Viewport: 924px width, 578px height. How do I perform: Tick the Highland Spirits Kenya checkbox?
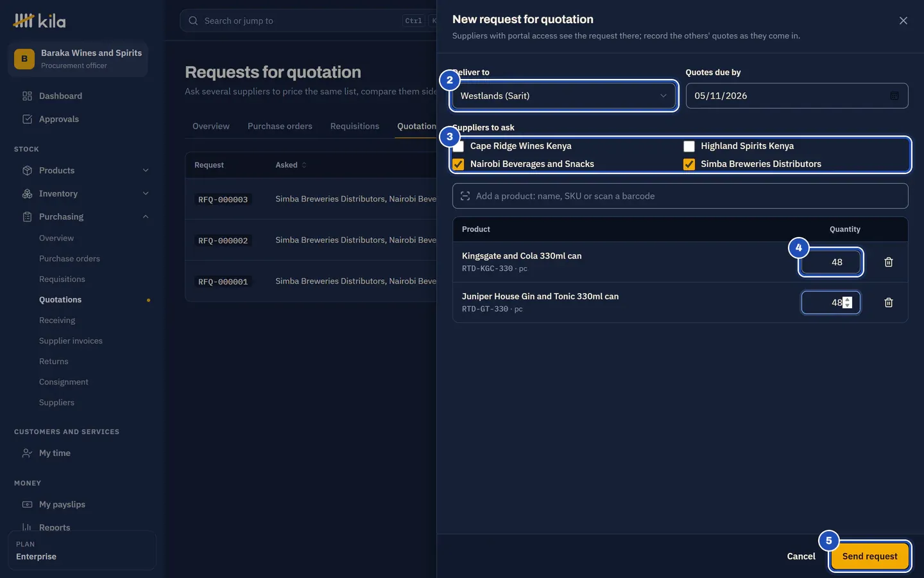[689, 146]
